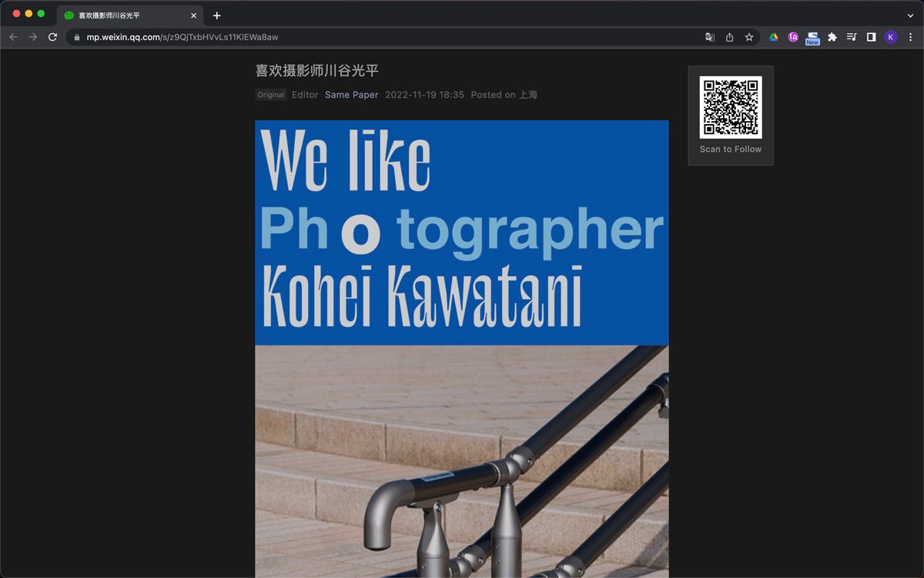Go back to previous page
Viewport: 924px width, 578px height.
click(x=13, y=37)
